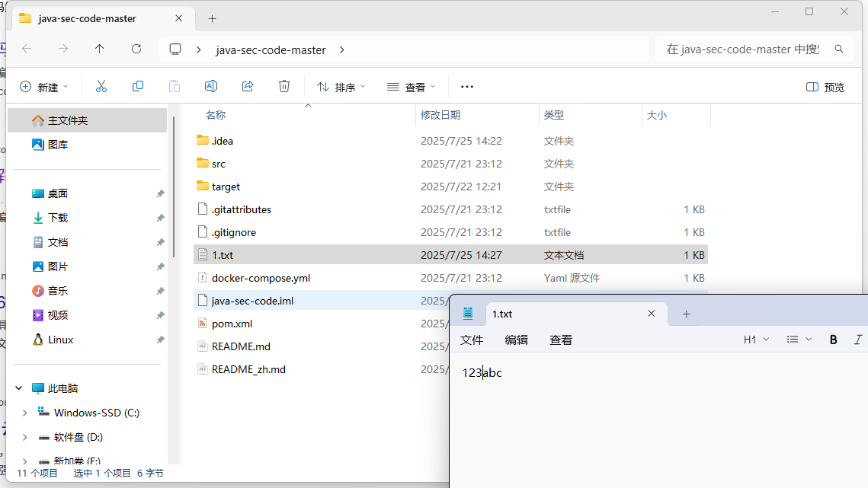Select the pom.xml file
Viewport: 868px width, 488px height.
pos(321,324)
